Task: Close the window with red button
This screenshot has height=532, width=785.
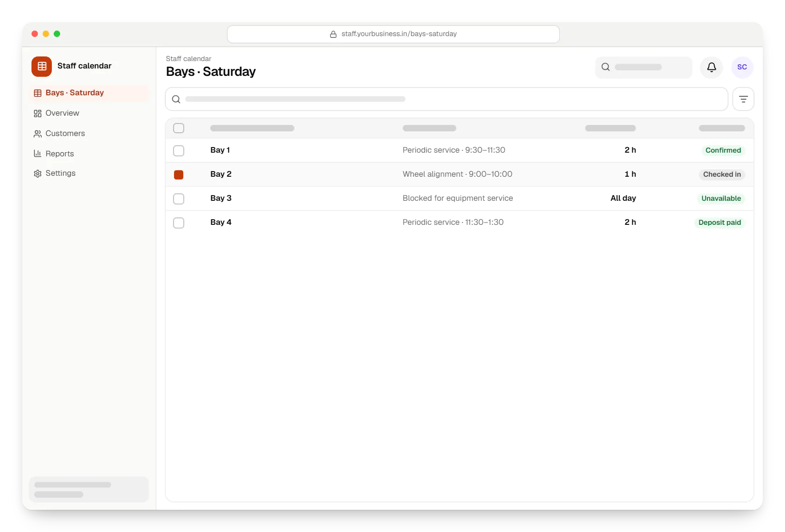Action: click(35, 34)
